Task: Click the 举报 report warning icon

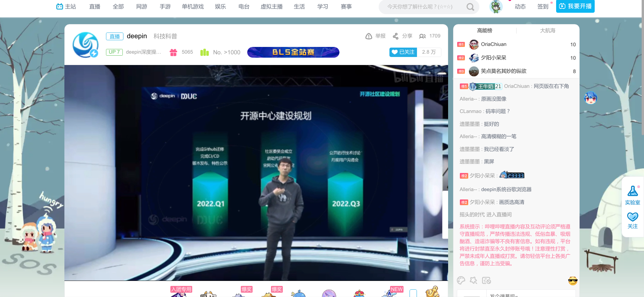Action: pyautogui.click(x=369, y=36)
